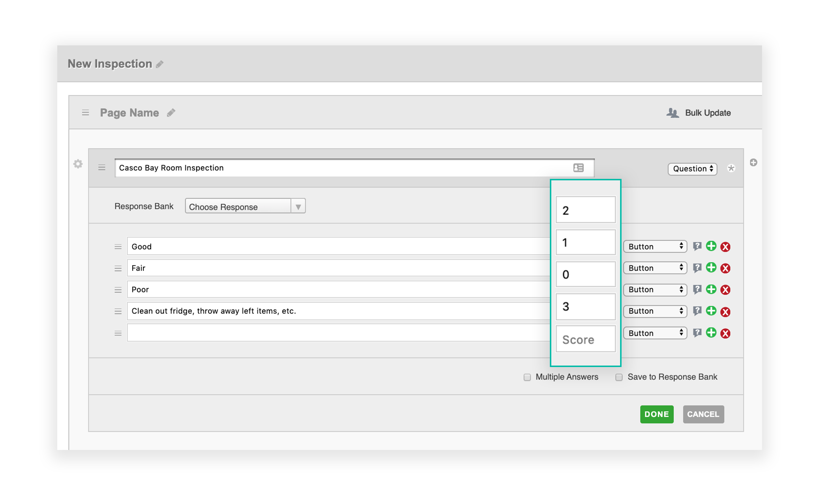The height and width of the screenshot is (504, 819).
Task: Open the Question type selector
Action: [x=692, y=169]
